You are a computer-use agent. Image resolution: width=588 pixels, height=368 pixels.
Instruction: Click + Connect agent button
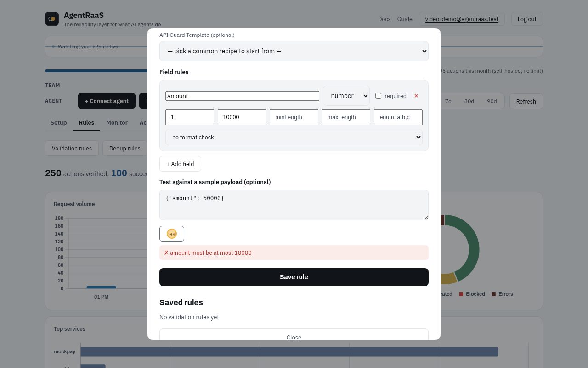(x=107, y=101)
